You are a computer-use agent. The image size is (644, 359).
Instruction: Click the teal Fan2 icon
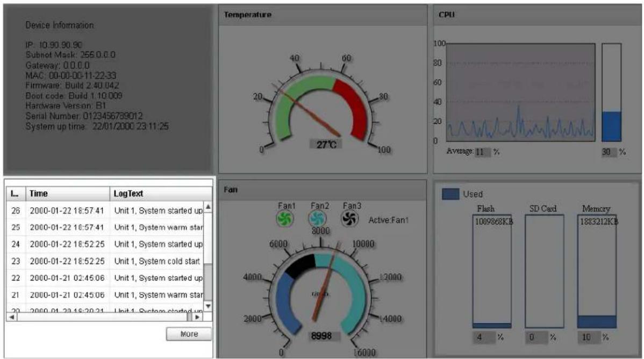click(x=318, y=219)
